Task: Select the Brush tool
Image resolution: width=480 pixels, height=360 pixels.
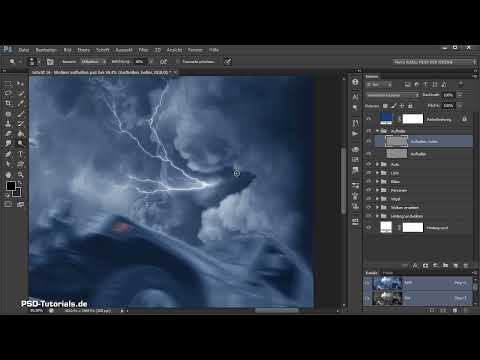Action: [x=20, y=114]
